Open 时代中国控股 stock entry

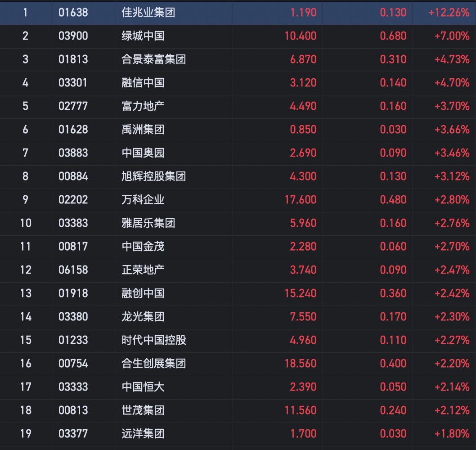(153, 340)
